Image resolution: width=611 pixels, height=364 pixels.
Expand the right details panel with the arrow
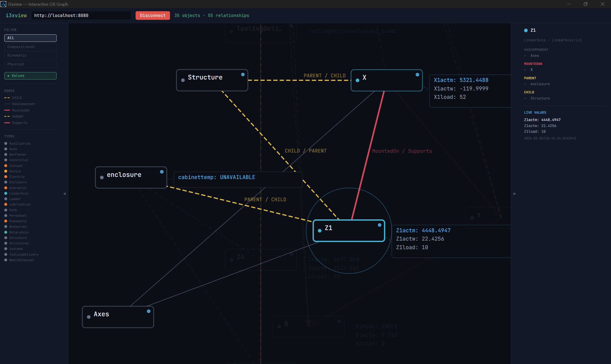(x=515, y=194)
